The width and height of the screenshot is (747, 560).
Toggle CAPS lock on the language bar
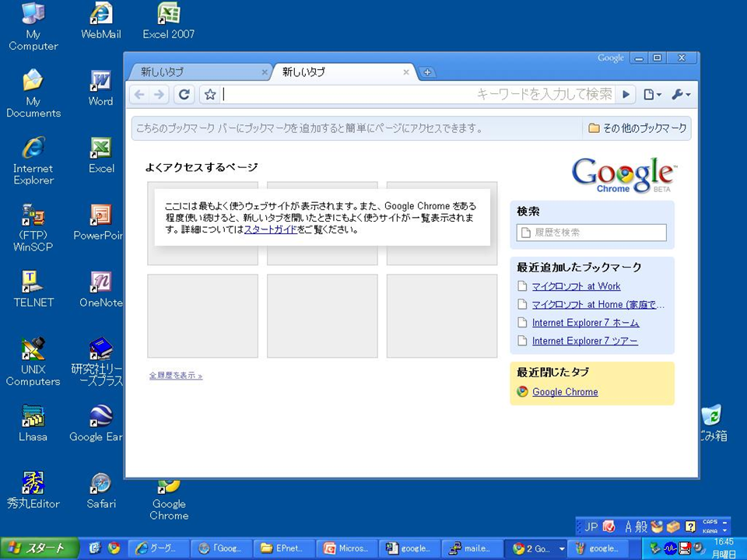click(710, 522)
